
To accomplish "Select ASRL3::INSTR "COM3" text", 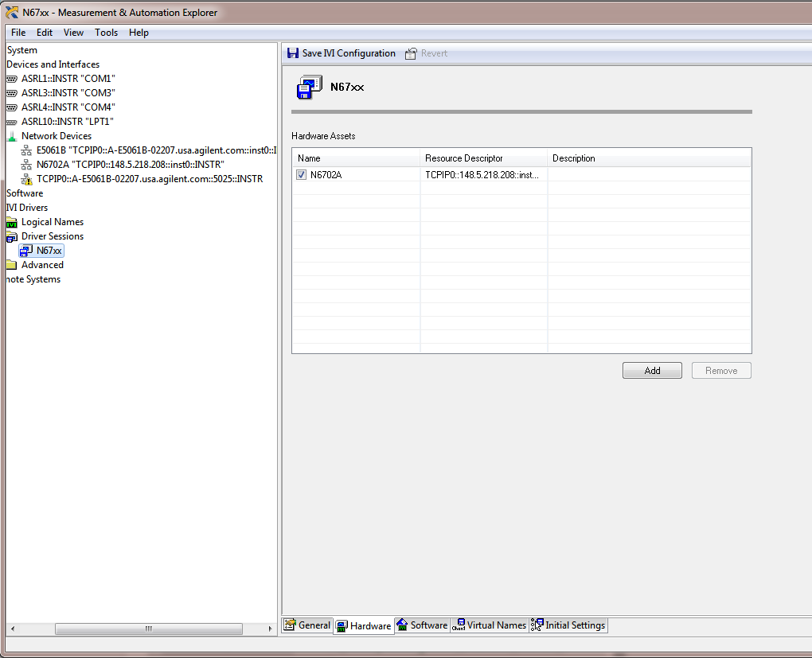I will [68, 93].
